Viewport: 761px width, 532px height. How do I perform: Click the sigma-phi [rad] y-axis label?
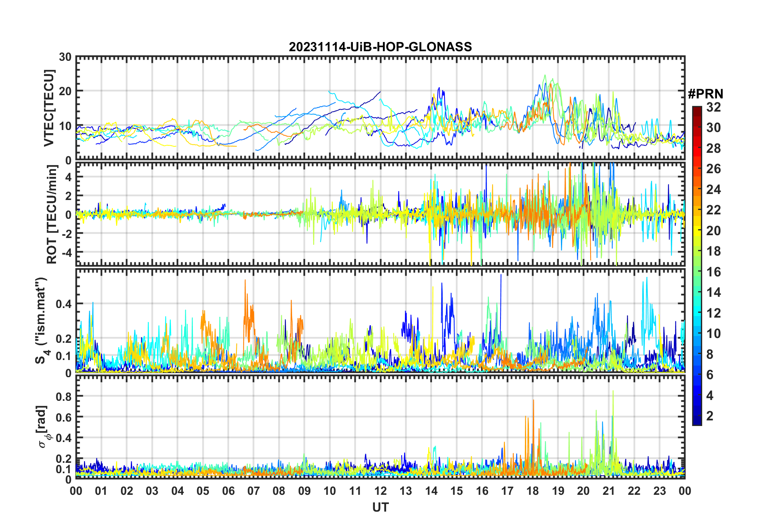(42, 427)
